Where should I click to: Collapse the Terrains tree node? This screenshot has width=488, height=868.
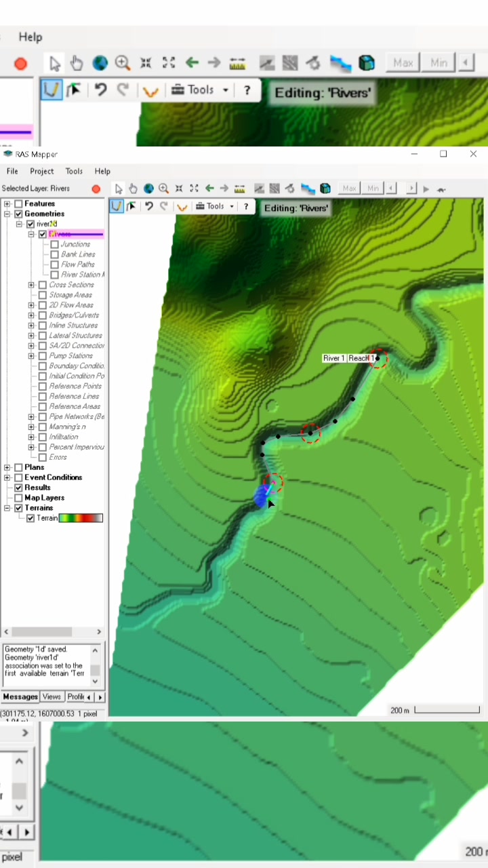click(x=7, y=508)
